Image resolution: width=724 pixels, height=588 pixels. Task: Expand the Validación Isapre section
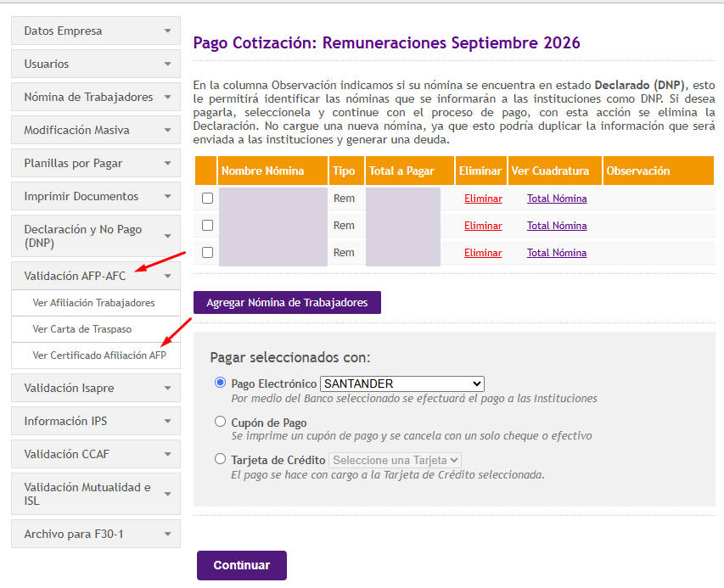click(x=96, y=388)
